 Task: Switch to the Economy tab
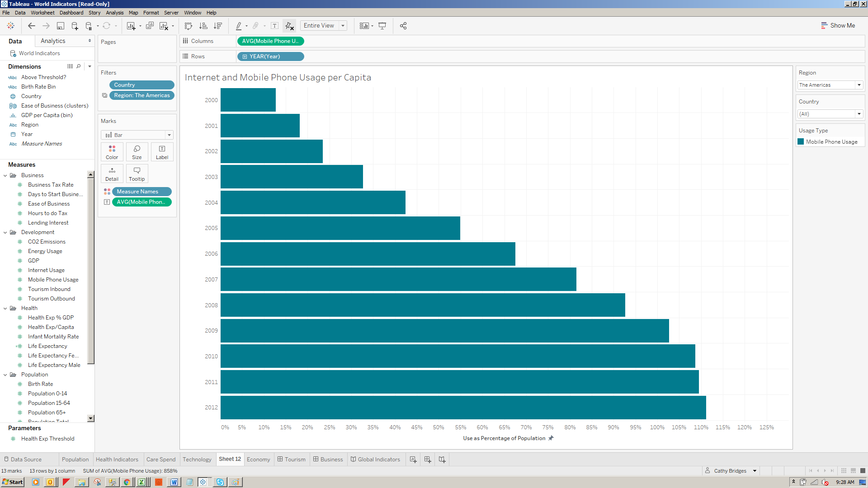coord(258,460)
